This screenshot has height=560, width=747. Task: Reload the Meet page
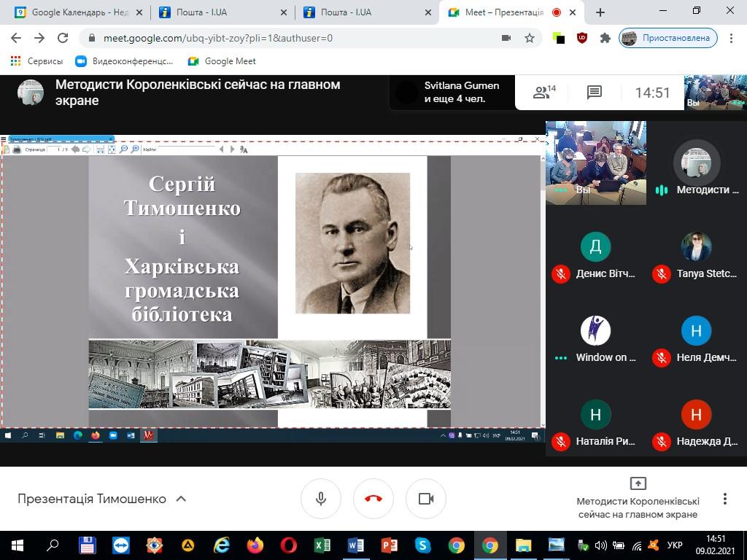coord(63,38)
